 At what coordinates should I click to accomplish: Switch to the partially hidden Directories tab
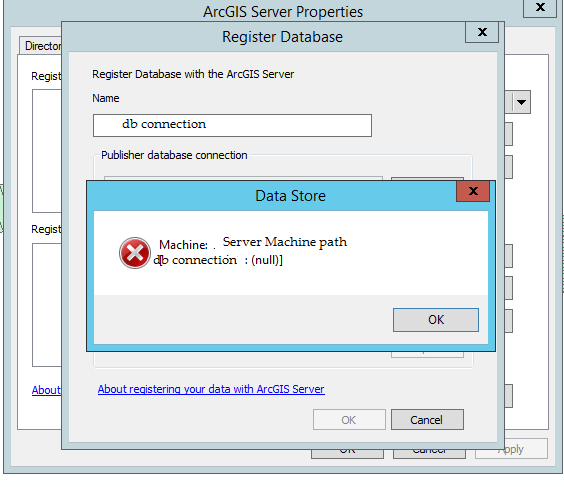(x=41, y=46)
